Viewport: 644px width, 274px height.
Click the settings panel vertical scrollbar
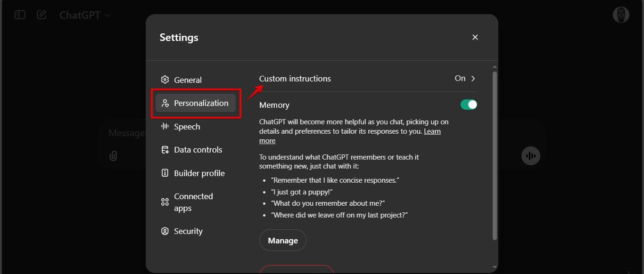(494, 155)
